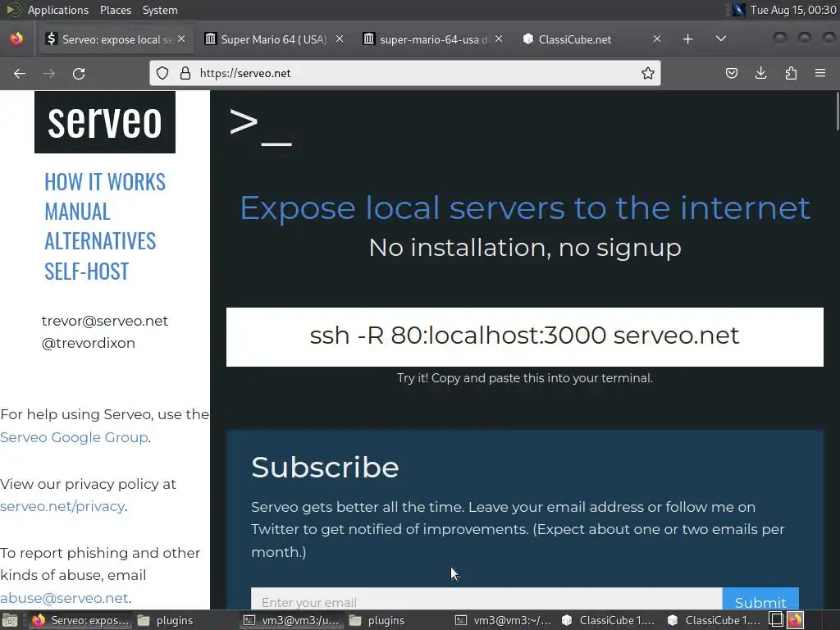The width and height of the screenshot is (840, 630).
Task: Close the Serveo tab
Action: [181, 39]
